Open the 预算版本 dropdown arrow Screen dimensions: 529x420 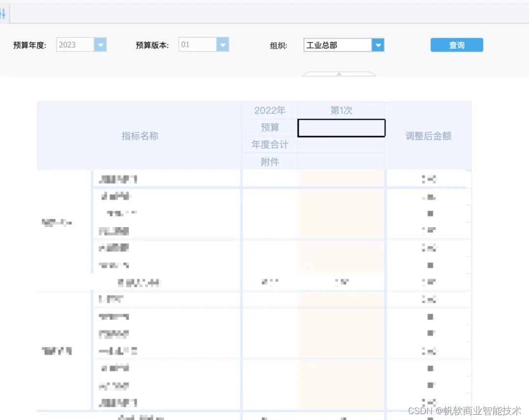point(223,44)
